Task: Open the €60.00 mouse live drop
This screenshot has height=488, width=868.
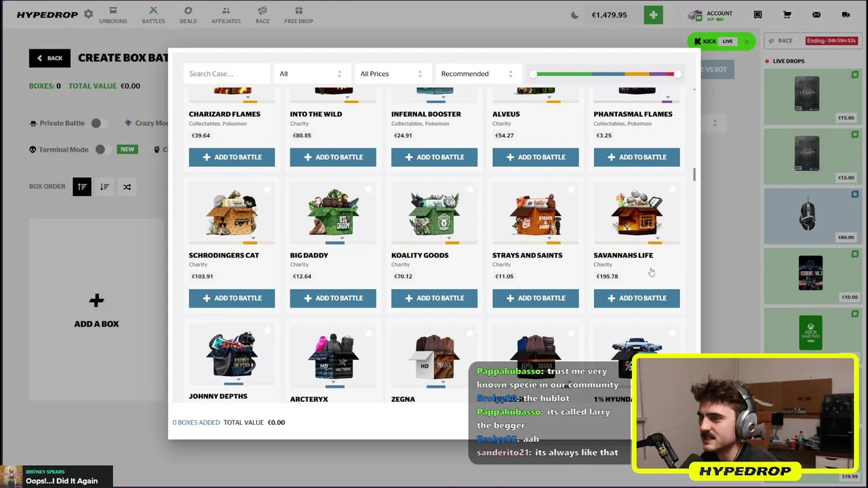Action: pyautogui.click(x=812, y=216)
